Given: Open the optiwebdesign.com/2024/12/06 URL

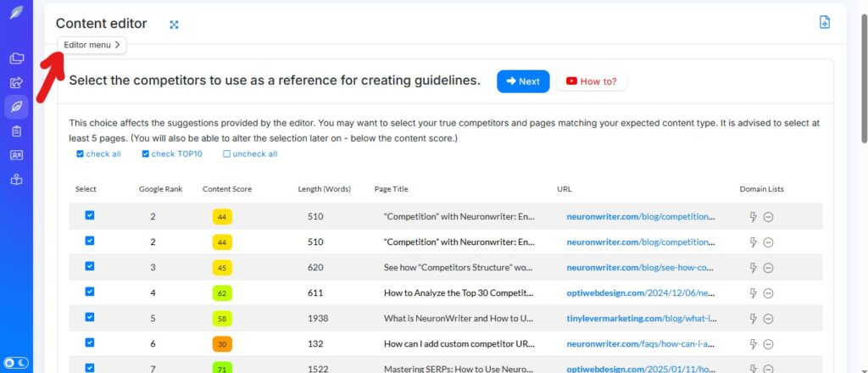Looking at the screenshot, I should (x=641, y=293).
